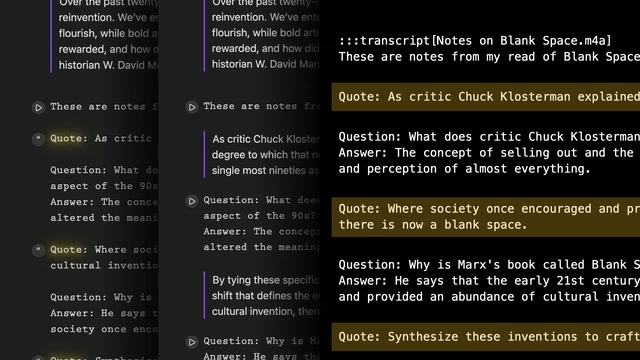Click ':::transcript[Notes on Blank Space.m4a]' header line
640x360 pixels.
(x=475, y=41)
